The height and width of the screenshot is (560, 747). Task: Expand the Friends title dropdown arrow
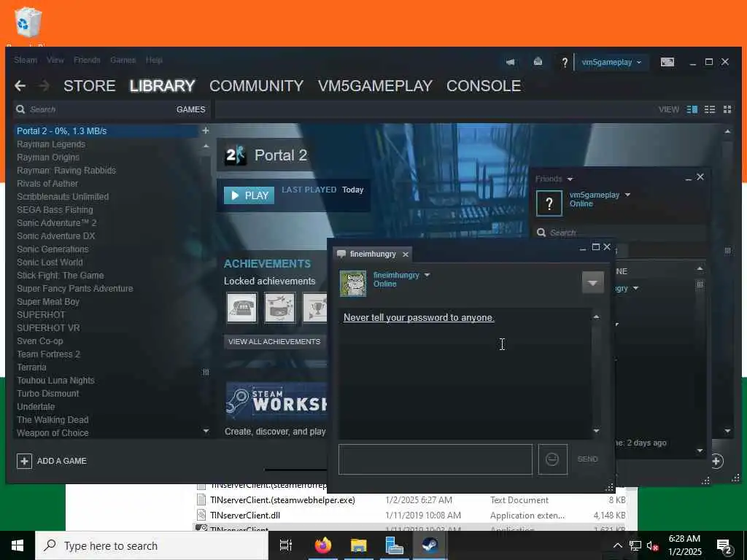[x=570, y=179]
